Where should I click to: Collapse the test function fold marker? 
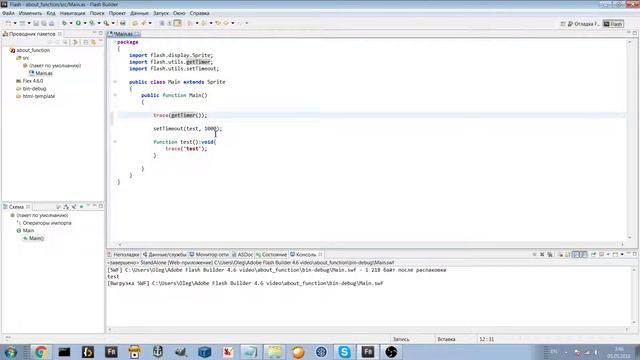115,142
